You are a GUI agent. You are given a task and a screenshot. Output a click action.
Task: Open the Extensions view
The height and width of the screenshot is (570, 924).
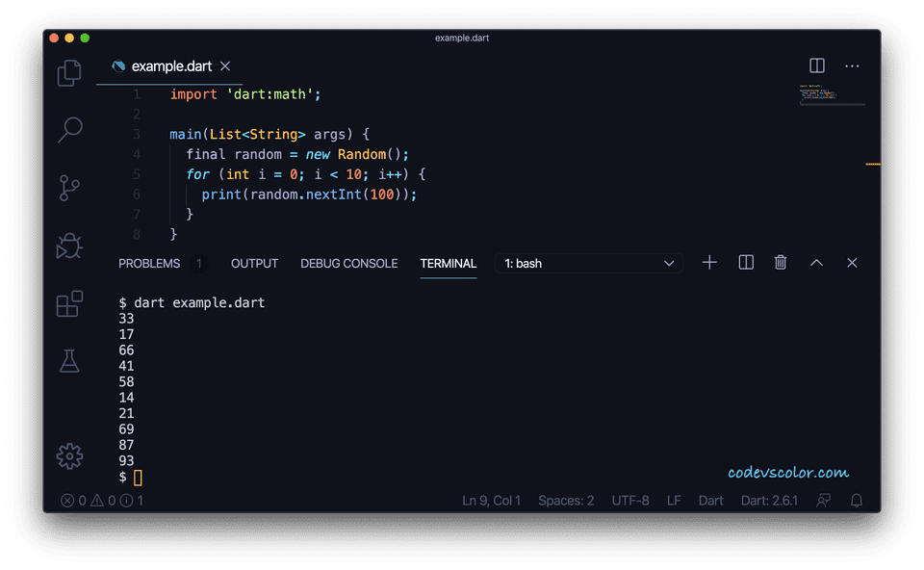[68, 303]
